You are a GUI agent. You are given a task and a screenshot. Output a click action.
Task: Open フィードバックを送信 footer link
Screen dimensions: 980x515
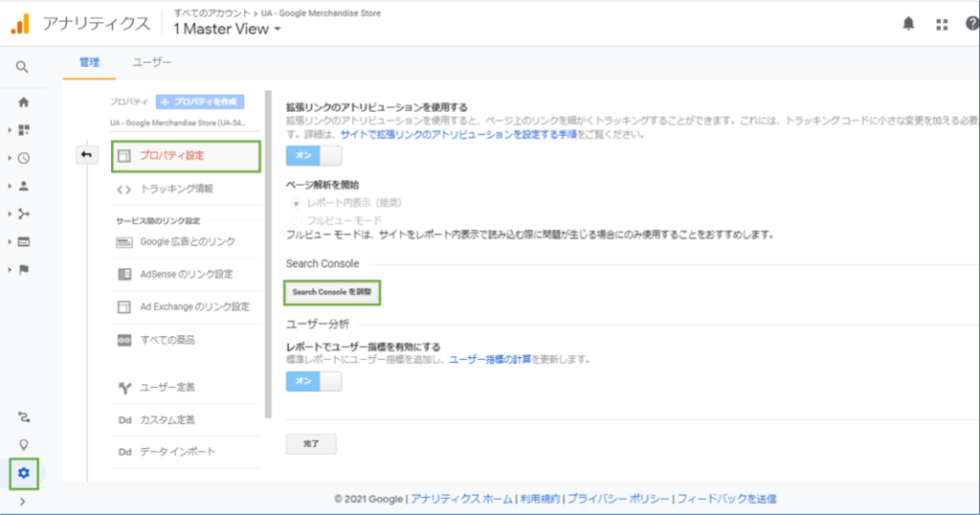pyautogui.click(x=726, y=499)
